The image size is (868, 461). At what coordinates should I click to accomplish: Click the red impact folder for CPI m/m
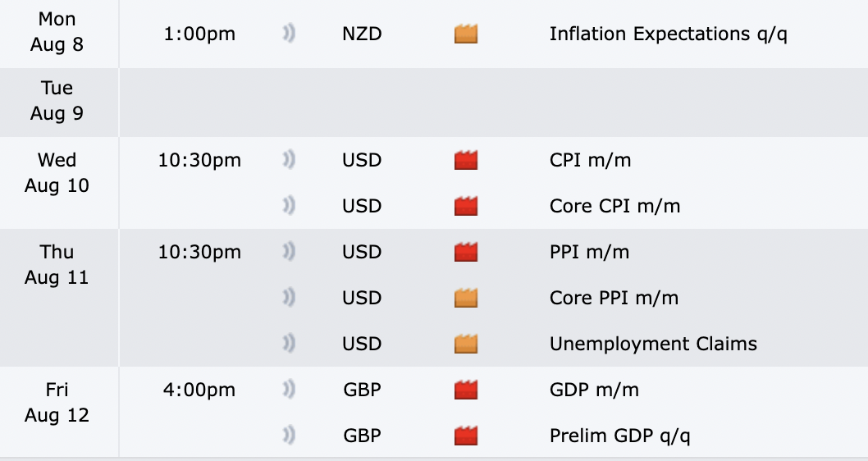tap(466, 160)
